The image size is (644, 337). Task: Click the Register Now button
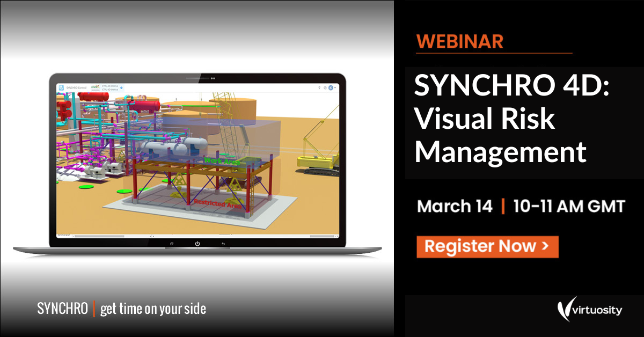point(487,247)
